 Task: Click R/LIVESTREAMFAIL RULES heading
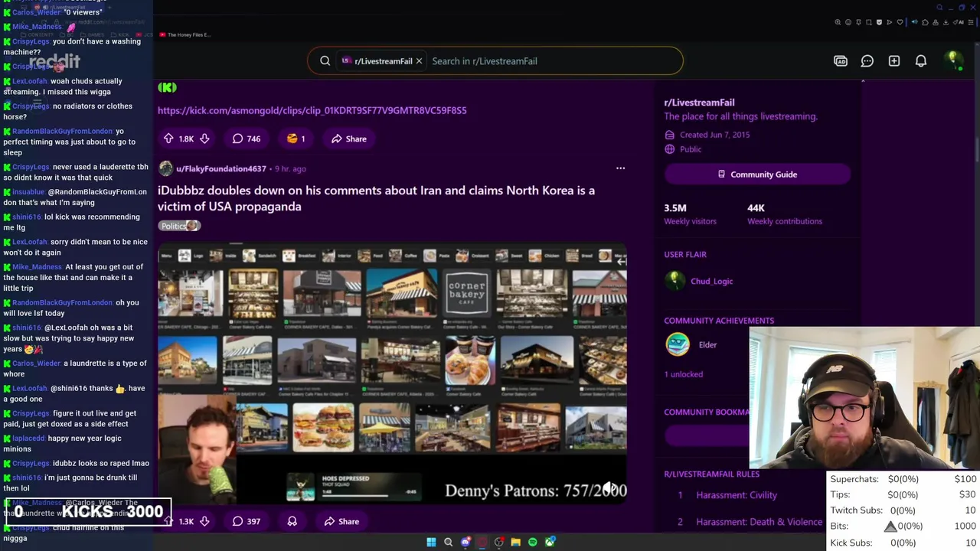click(711, 474)
